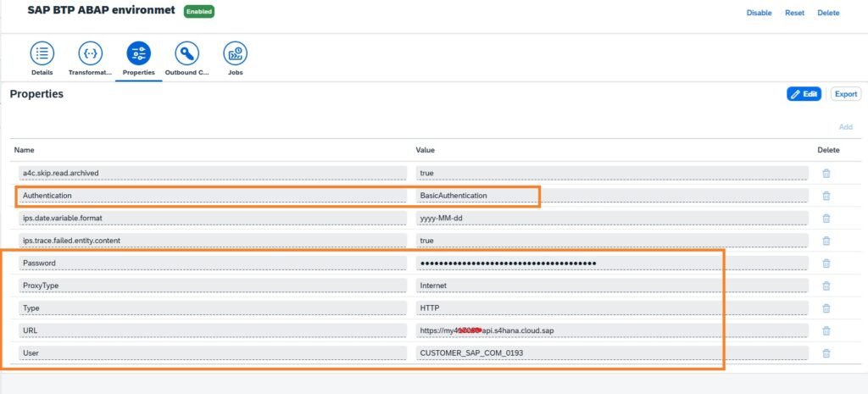
Task: Click the Edit button
Action: click(x=804, y=94)
